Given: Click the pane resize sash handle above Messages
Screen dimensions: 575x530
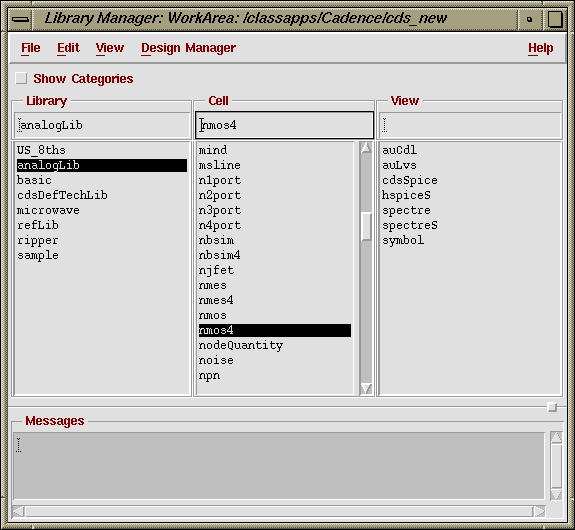Looking at the screenshot, I should 552,407.
